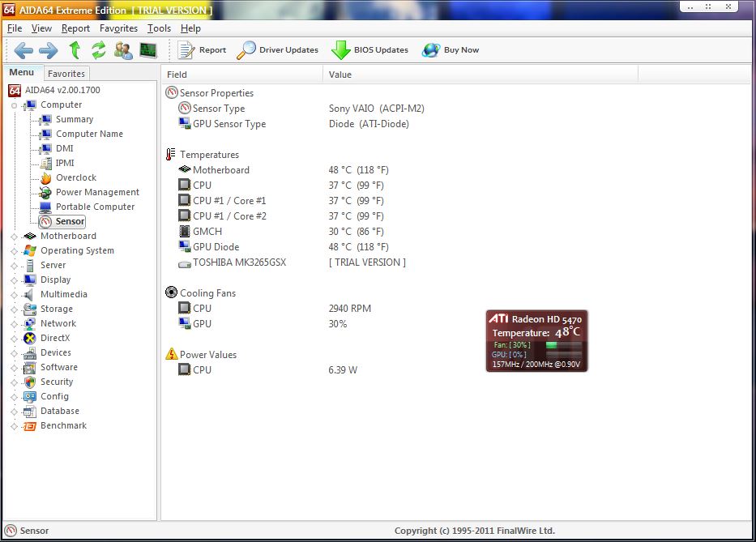Screen dimensions: 756x542
Task: Select Computer Name in the tree
Action: pos(89,134)
